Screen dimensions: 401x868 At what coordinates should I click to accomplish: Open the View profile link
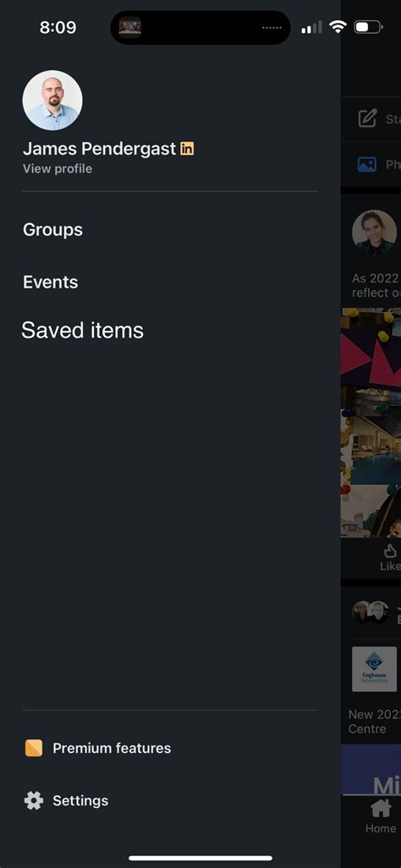pos(58,169)
